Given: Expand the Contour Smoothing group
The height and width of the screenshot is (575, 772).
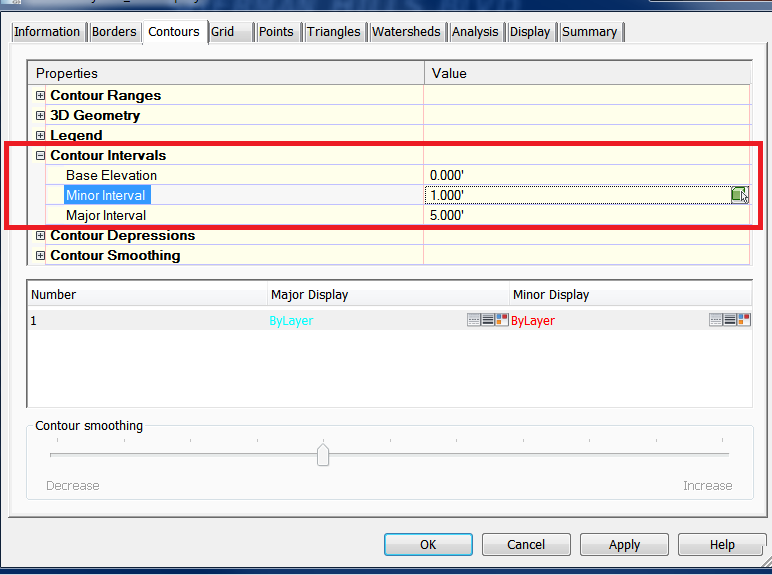Looking at the screenshot, I should (x=40, y=256).
